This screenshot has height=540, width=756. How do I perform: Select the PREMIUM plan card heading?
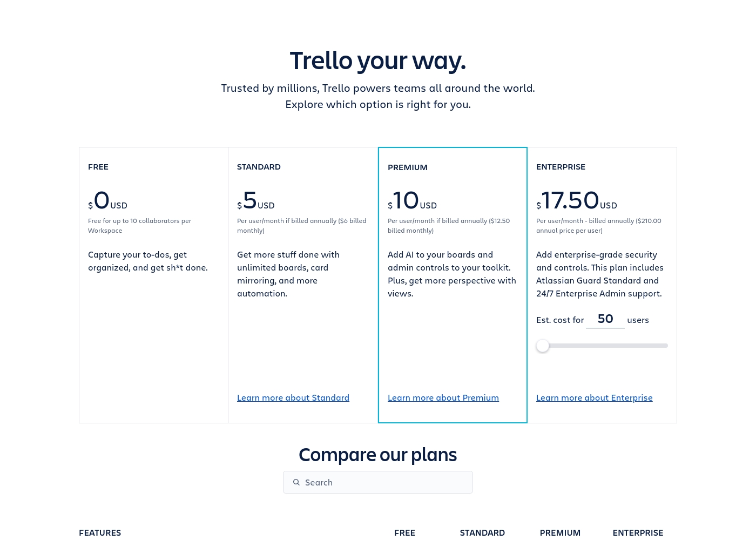click(x=408, y=167)
